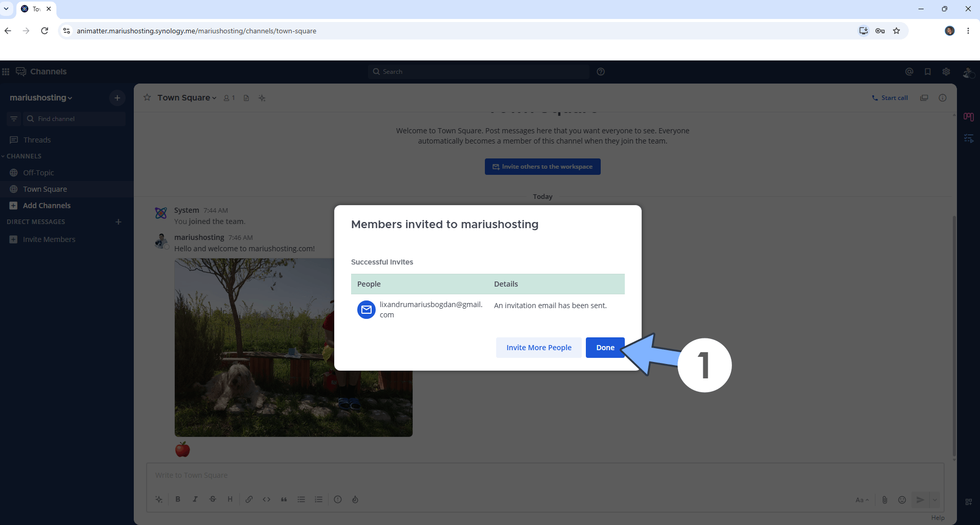Open the channel window icon near Start call

coord(924,98)
